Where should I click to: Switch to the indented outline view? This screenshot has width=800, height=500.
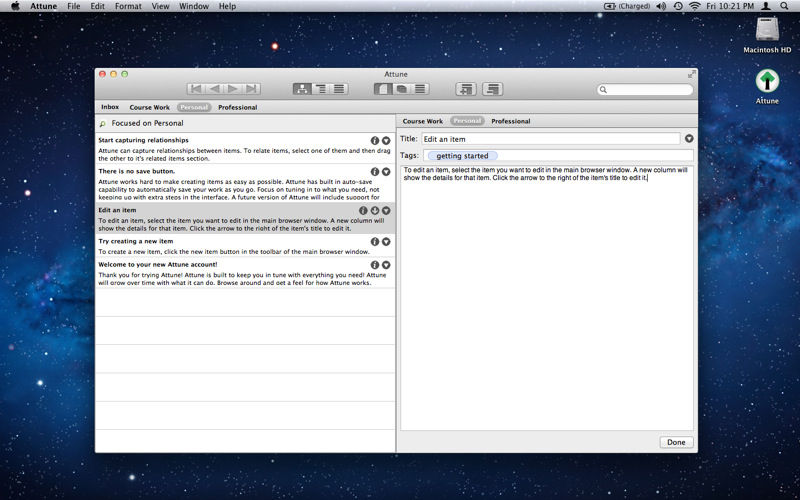[x=320, y=89]
